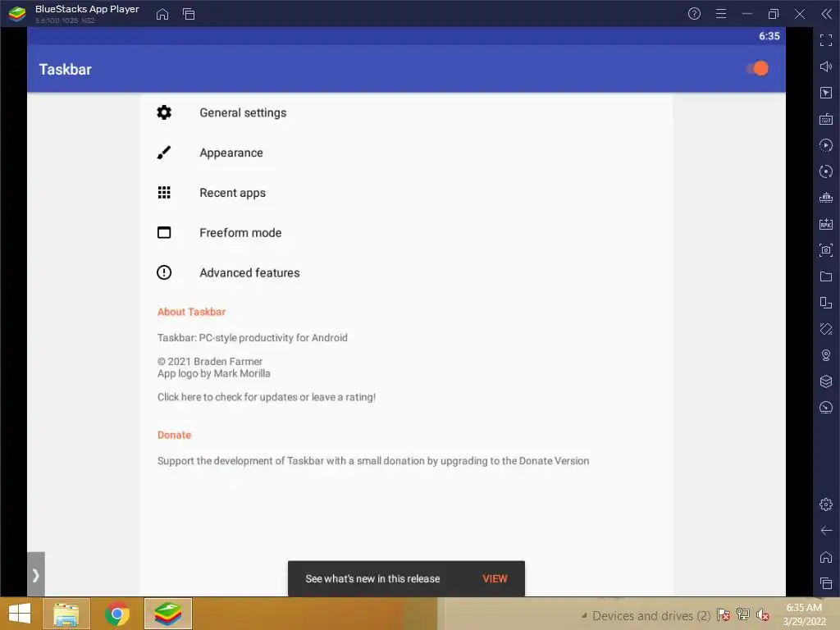Open General settings

point(406,112)
